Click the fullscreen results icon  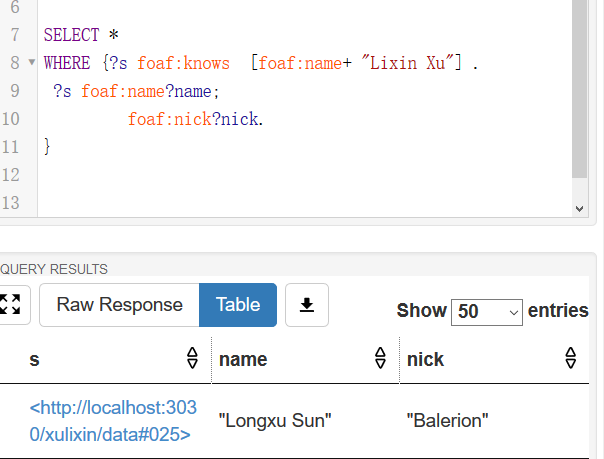click(x=11, y=305)
